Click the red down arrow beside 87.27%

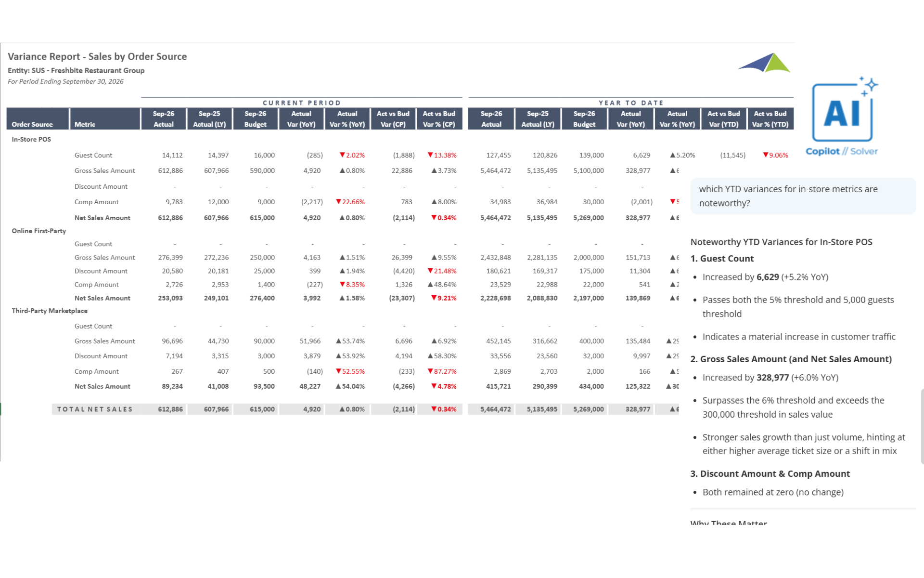[x=430, y=371]
